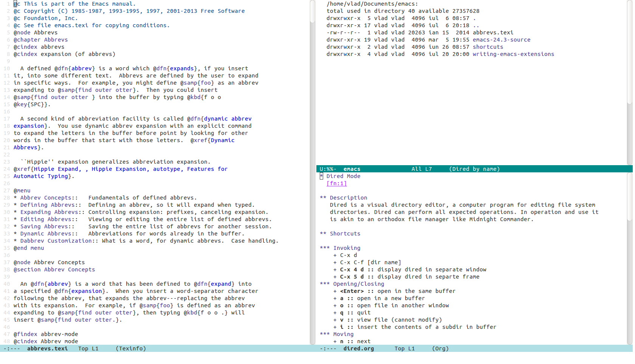Click 'Top L1' in the dired.org mode line

tap(404, 349)
